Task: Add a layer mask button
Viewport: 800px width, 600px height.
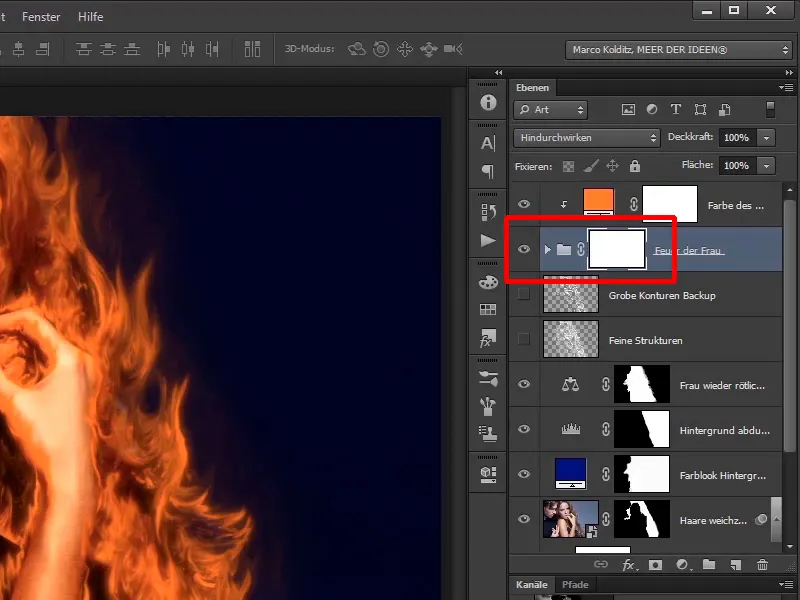Action: [655, 565]
